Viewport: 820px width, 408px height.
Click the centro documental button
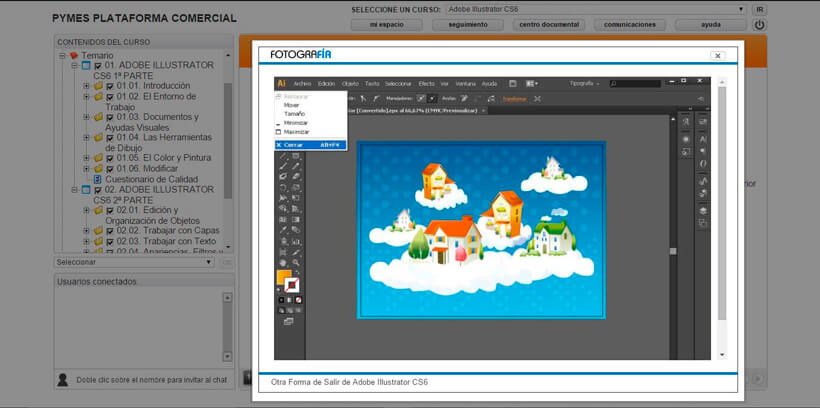(549, 25)
